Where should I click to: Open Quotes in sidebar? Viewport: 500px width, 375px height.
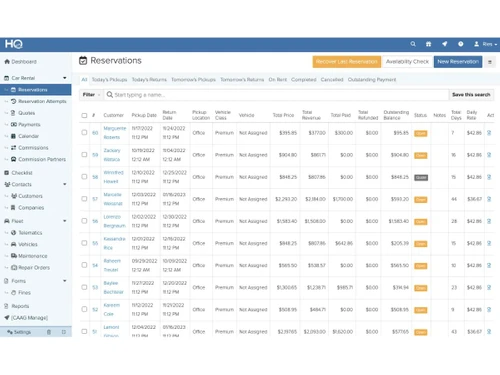(x=23, y=113)
